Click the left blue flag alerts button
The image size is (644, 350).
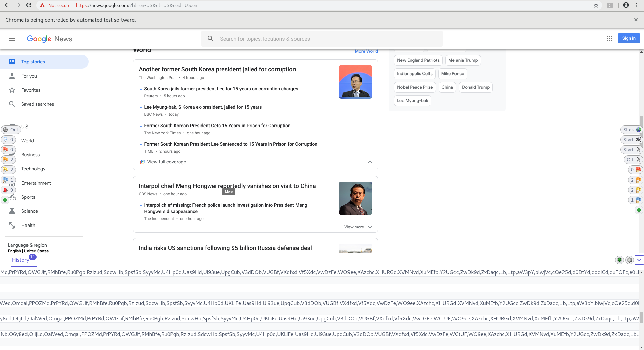tap(8, 180)
